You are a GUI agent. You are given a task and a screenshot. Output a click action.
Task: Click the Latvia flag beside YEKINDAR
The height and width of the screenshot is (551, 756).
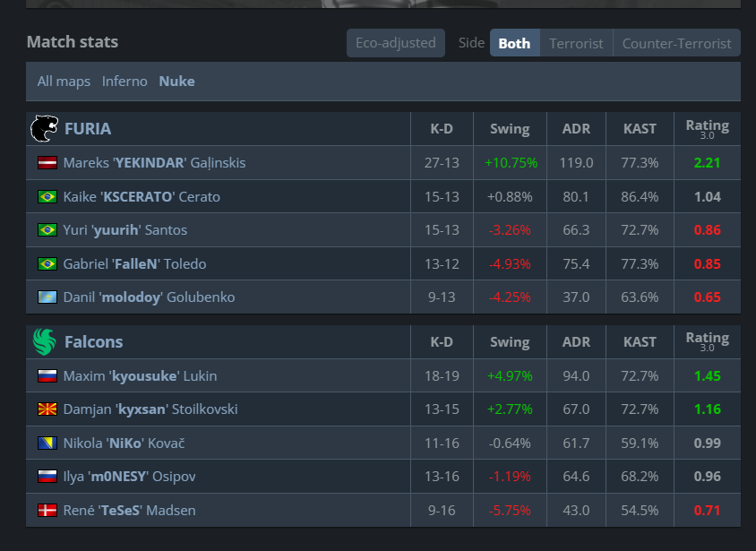coord(47,163)
